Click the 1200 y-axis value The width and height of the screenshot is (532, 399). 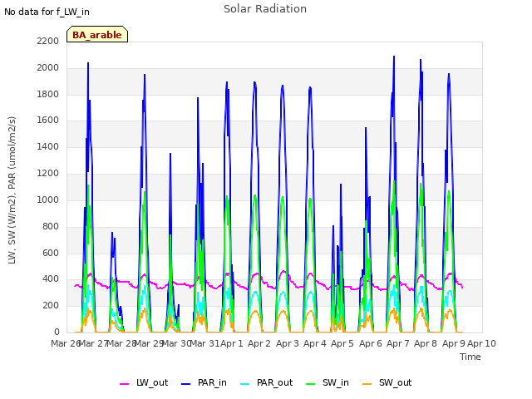tap(48, 173)
